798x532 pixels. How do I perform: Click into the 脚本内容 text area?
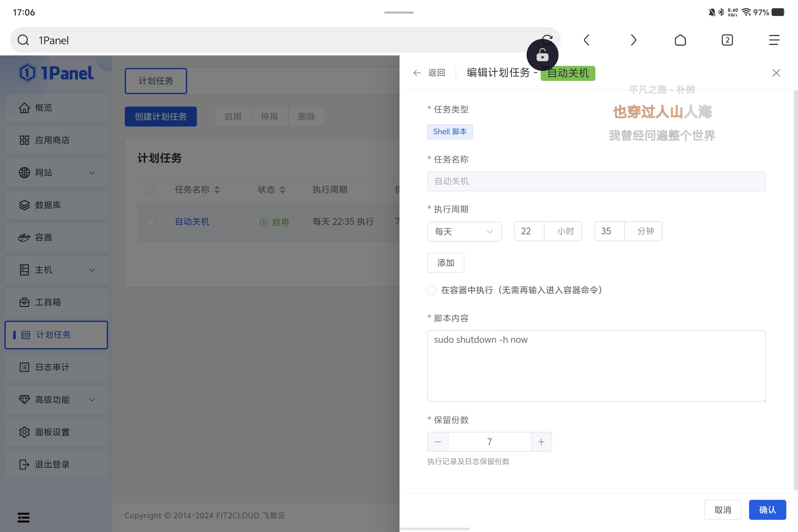(596, 366)
